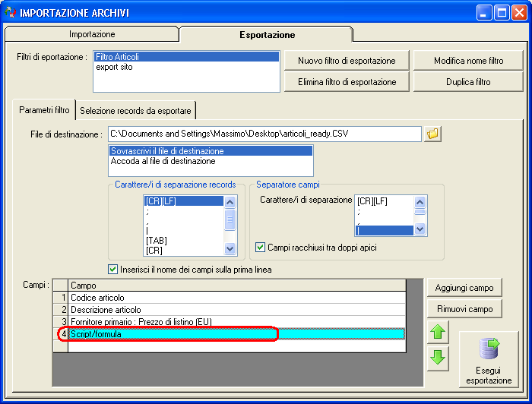Toggle Campi racchiusi tra doppi apici checkbox

tap(260, 247)
